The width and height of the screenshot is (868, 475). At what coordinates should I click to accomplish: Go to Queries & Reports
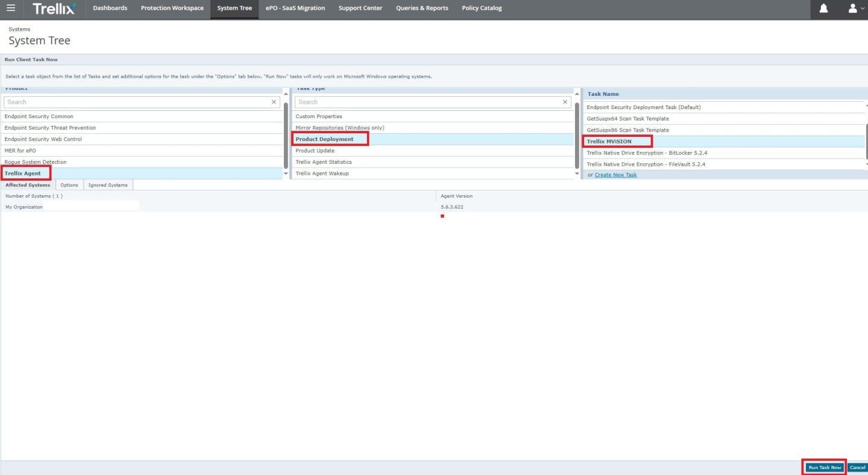pos(422,8)
